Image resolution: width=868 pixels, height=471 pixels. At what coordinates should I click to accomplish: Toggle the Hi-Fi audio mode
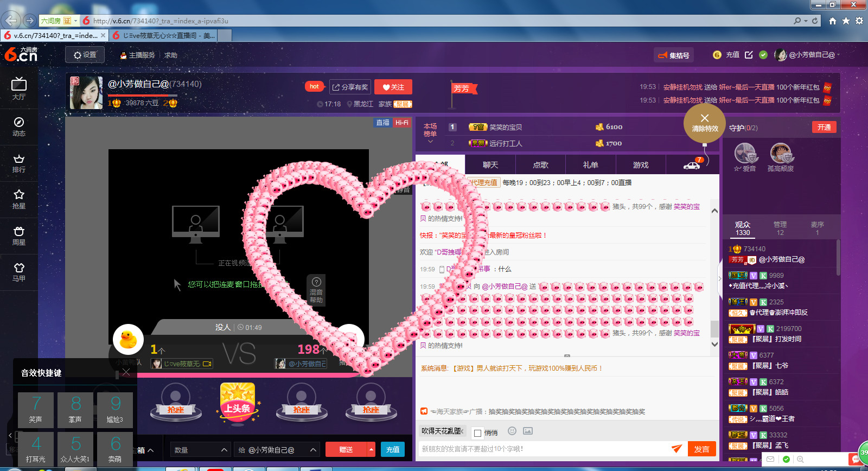pyautogui.click(x=402, y=123)
